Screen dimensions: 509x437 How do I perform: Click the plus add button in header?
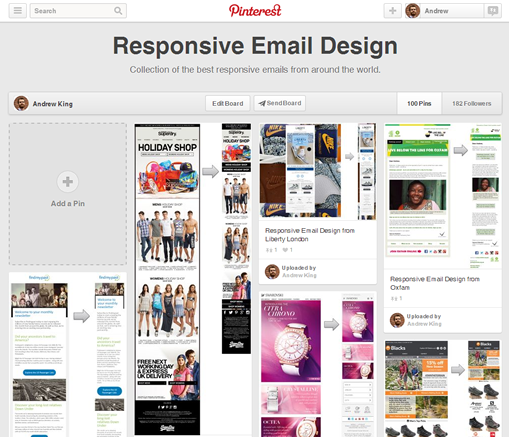coord(393,11)
